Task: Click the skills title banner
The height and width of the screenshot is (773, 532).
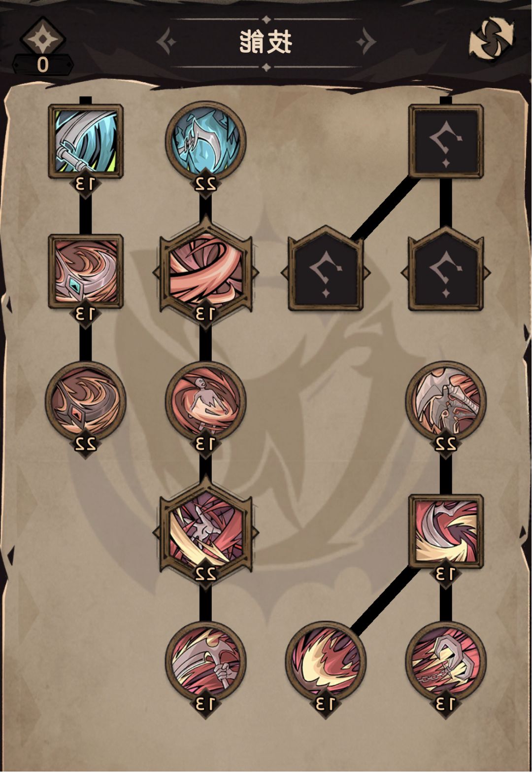Action: (266, 42)
